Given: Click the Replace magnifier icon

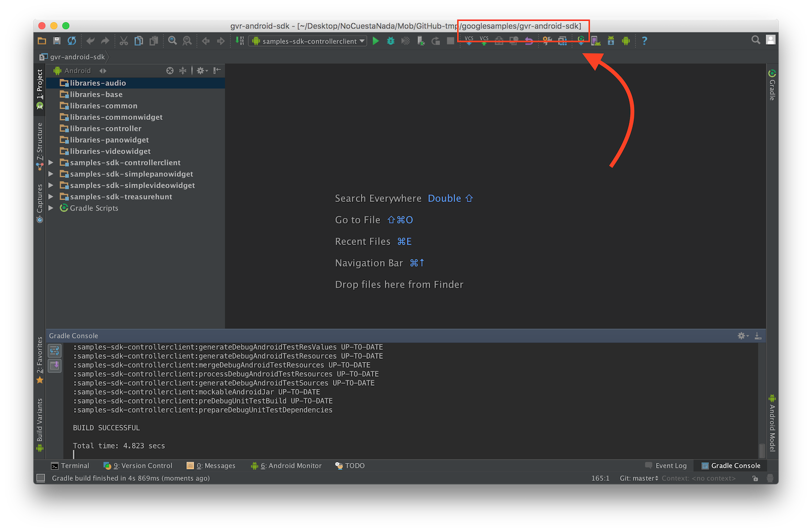Looking at the screenshot, I should [x=187, y=41].
